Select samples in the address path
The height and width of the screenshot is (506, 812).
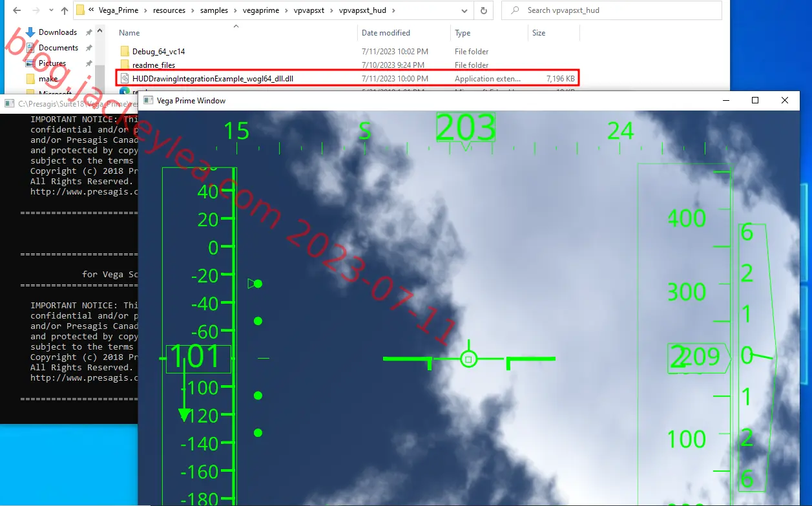point(215,10)
